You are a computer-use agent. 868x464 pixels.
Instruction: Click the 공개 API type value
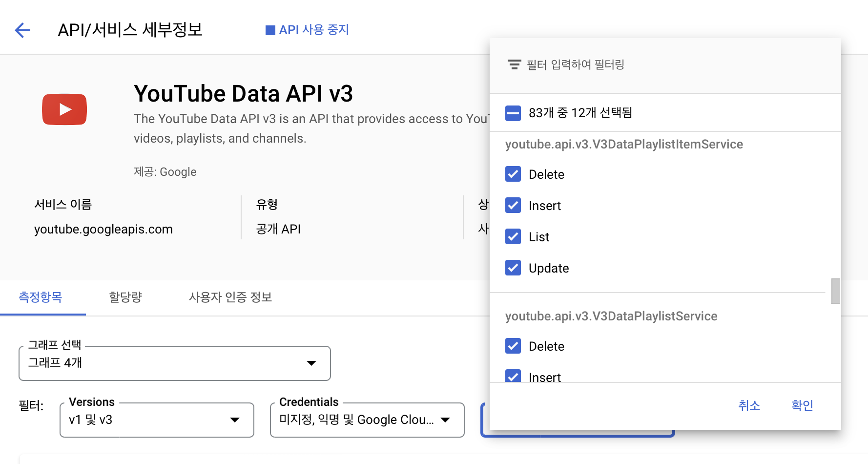(x=278, y=229)
